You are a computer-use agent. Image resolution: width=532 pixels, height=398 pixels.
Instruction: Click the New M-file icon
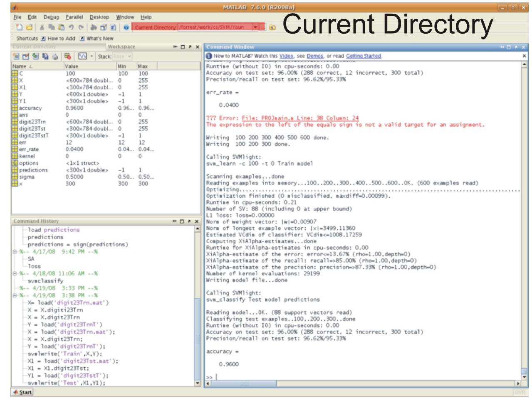pos(19,27)
